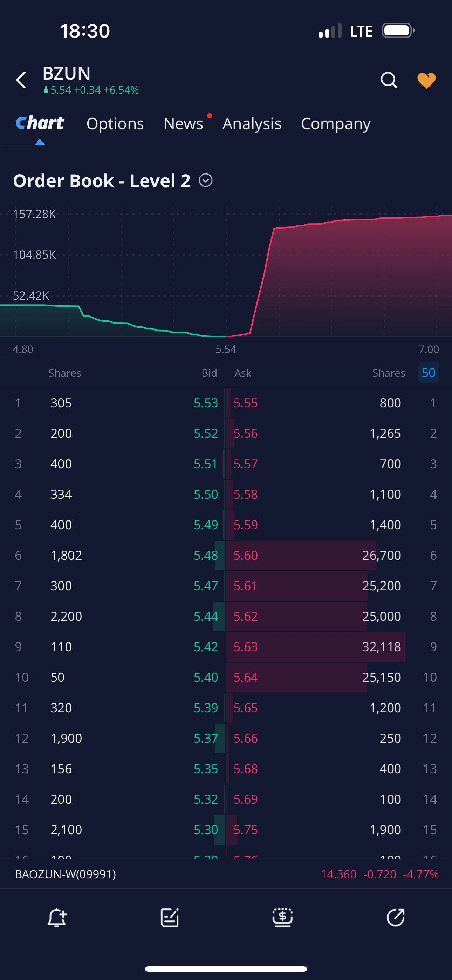Go to the Analysis tab

point(252,124)
